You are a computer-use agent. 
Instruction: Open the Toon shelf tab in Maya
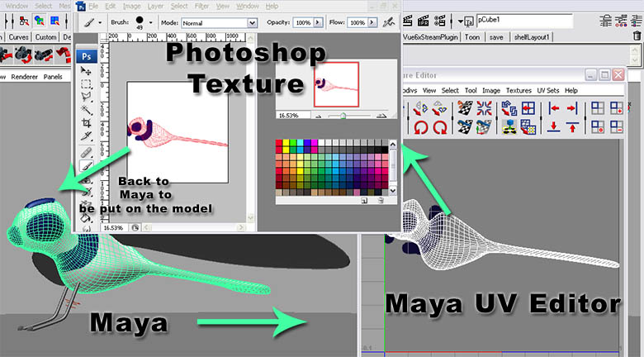pyautogui.click(x=472, y=37)
